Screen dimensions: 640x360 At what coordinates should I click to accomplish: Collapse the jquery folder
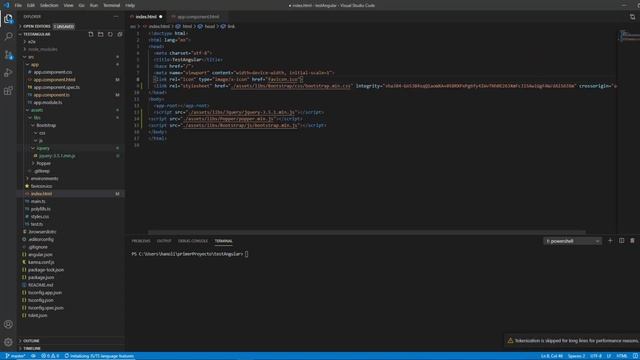pyautogui.click(x=43, y=148)
